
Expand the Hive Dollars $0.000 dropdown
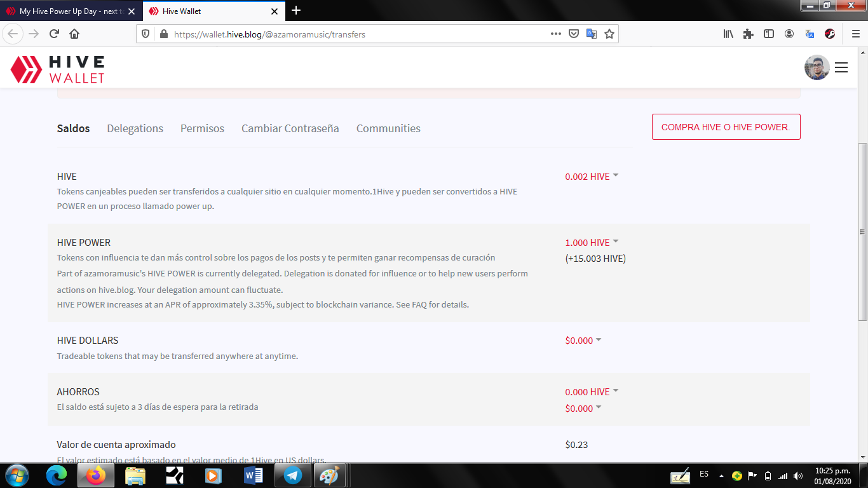[583, 341]
